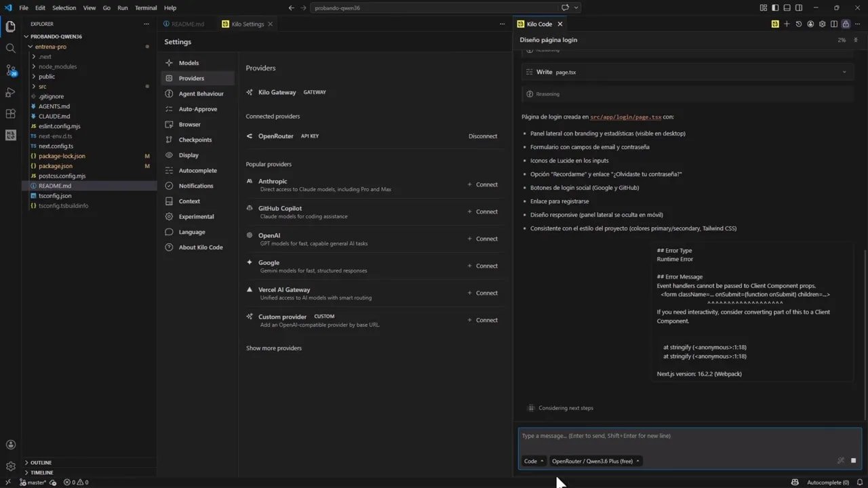Open the Search view in activity bar
Viewport: 868px width, 488px height.
[10, 49]
